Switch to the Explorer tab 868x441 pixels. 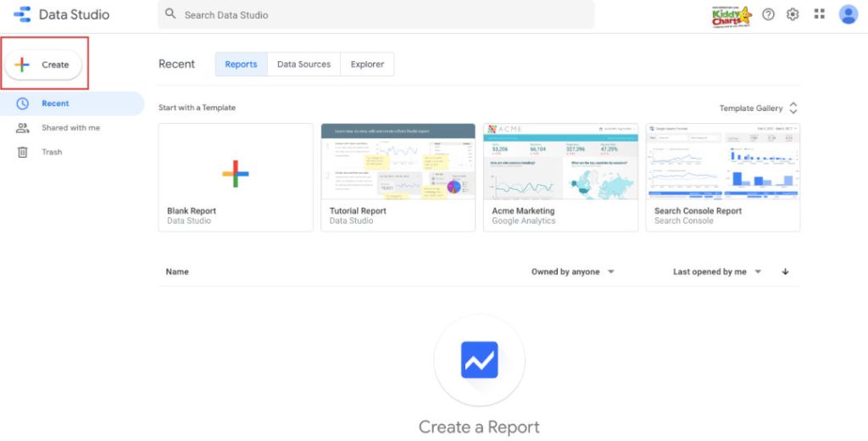(x=367, y=64)
